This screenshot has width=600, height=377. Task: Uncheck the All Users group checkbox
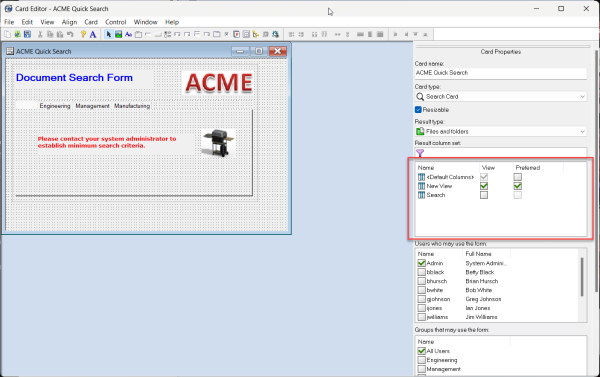click(422, 351)
